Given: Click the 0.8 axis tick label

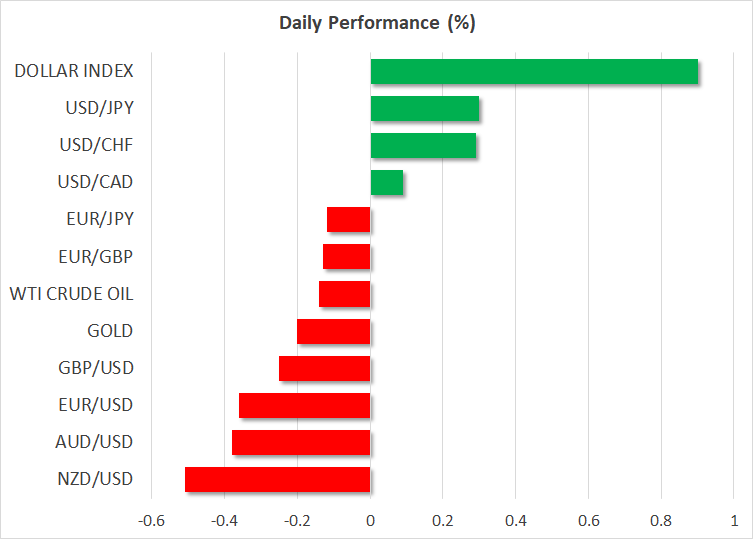Looking at the screenshot, I should click(661, 521).
